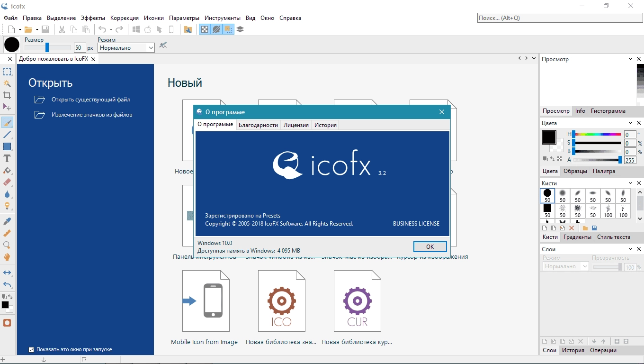Select the rectangular selection tool

(7, 72)
